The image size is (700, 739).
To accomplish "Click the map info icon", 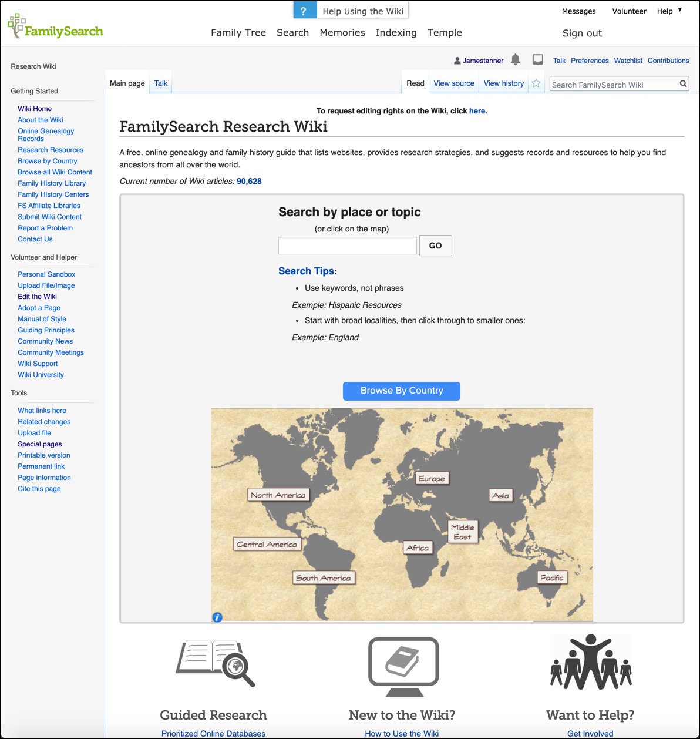I will [x=218, y=617].
